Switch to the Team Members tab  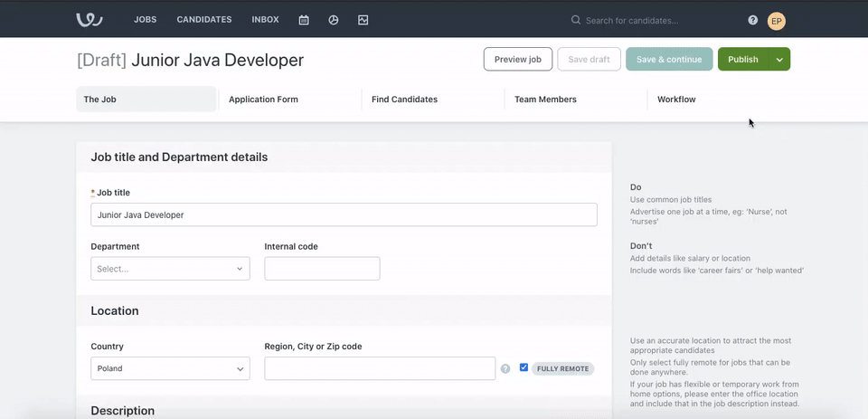[x=545, y=100]
